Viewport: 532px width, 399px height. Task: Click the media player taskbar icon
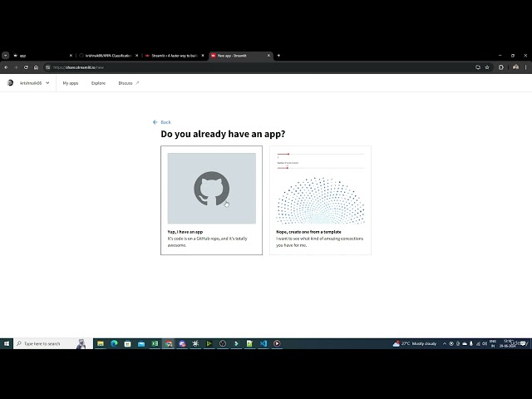(277, 343)
